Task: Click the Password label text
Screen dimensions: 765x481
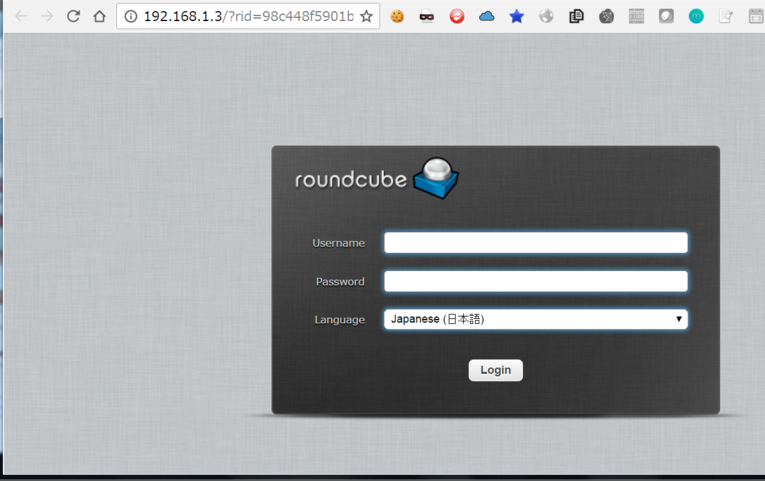Action: point(340,281)
